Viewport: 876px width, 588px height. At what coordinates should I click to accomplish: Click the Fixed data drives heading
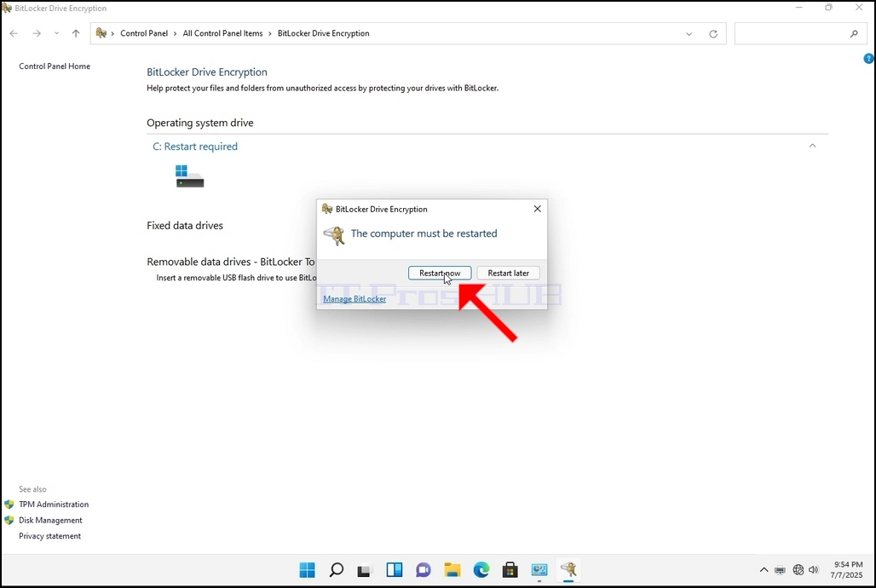click(x=185, y=226)
